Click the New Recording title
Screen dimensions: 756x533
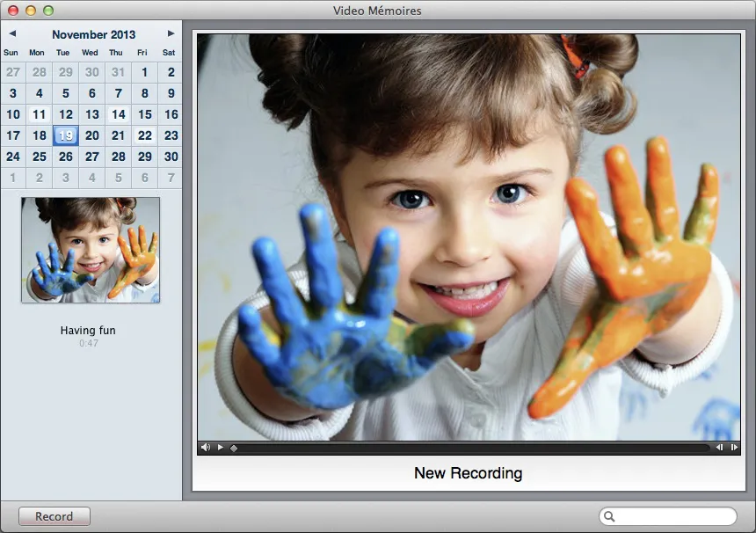[469, 473]
